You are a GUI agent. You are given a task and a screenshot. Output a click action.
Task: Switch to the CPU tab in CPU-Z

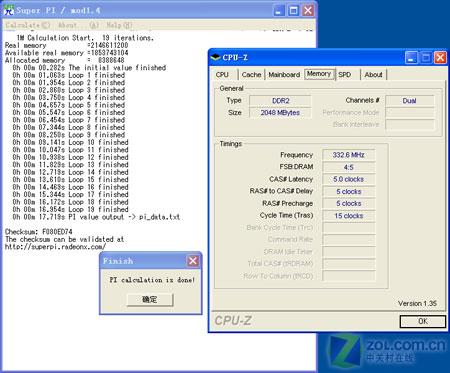click(x=222, y=75)
